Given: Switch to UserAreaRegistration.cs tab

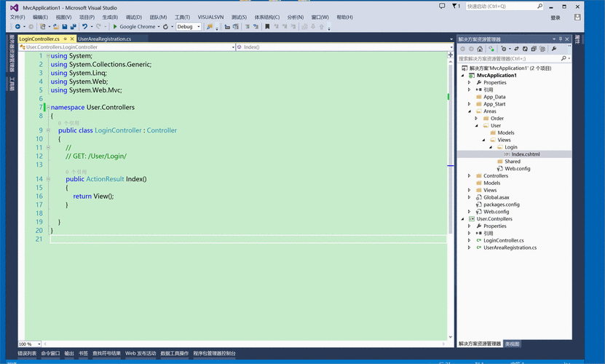Looking at the screenshot, I should (x=104, y=39).
